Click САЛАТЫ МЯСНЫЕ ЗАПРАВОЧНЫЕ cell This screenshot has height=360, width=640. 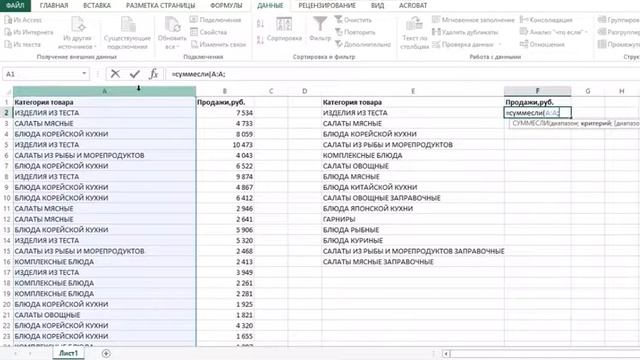point(413,262)
